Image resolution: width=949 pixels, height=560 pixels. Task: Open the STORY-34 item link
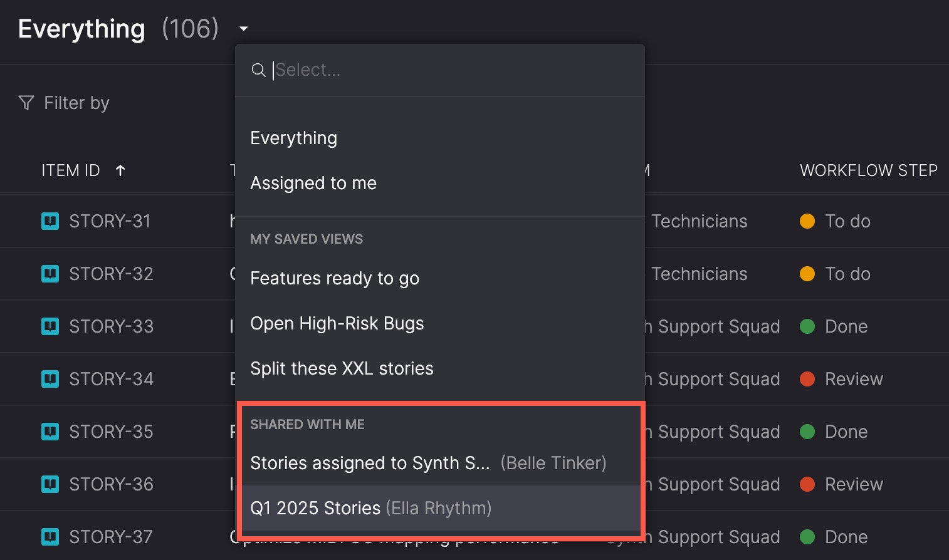pos(111,379)
